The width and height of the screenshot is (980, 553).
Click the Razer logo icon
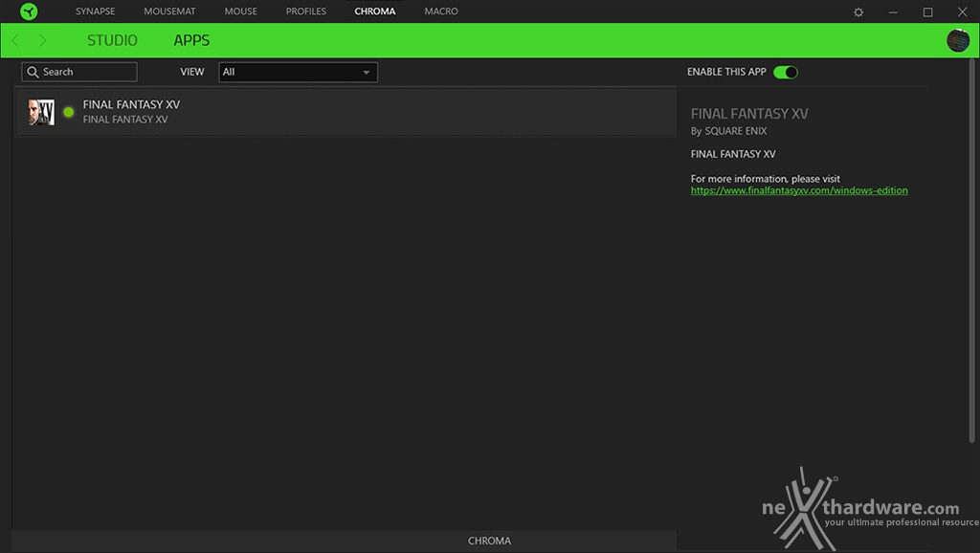click(x=29, y=11)
